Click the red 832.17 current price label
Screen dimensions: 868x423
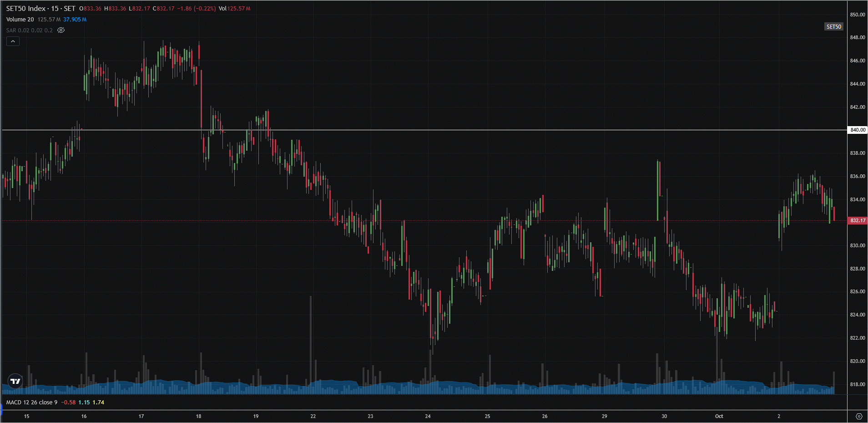coord(858,220)
